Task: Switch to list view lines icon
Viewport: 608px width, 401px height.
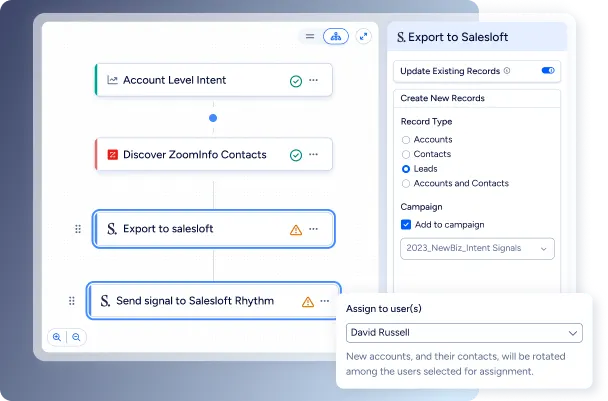Action: tap(310, 36)
